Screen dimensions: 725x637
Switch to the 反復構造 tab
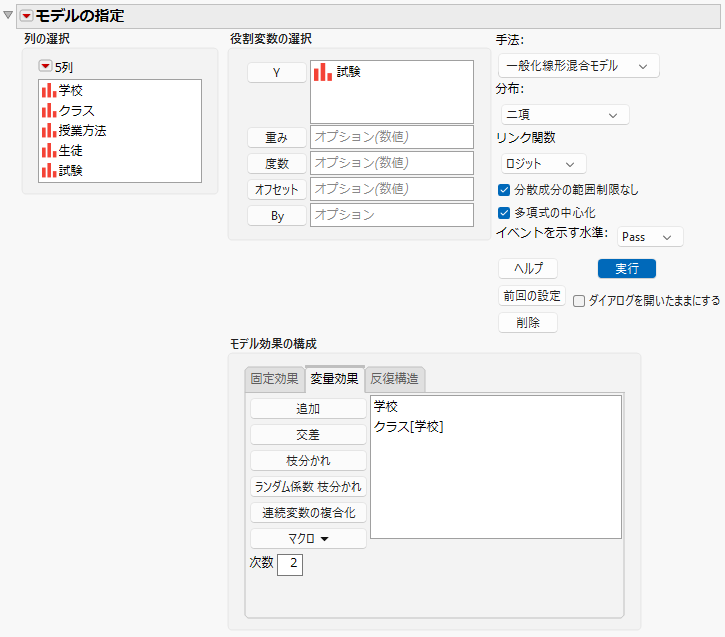coord(394,379)
